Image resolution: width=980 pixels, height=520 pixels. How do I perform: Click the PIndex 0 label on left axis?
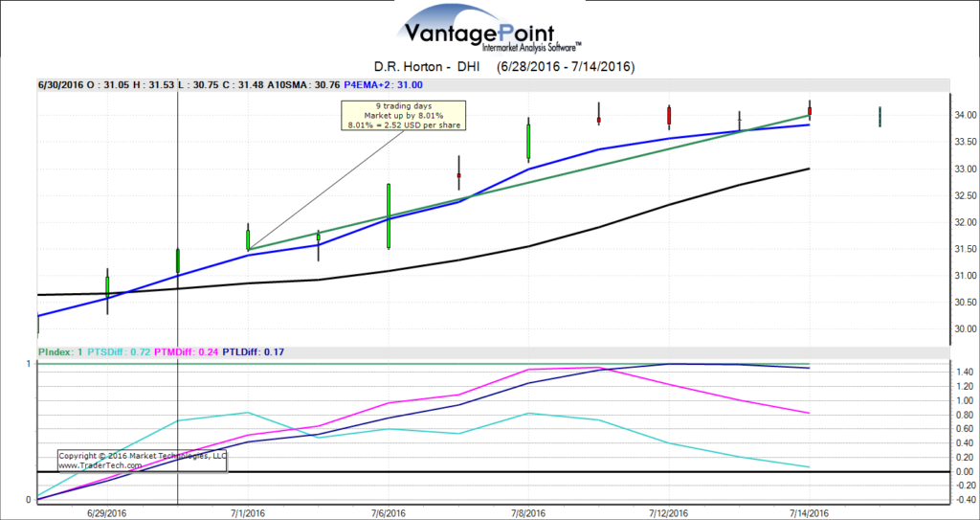tap(30, 499)
